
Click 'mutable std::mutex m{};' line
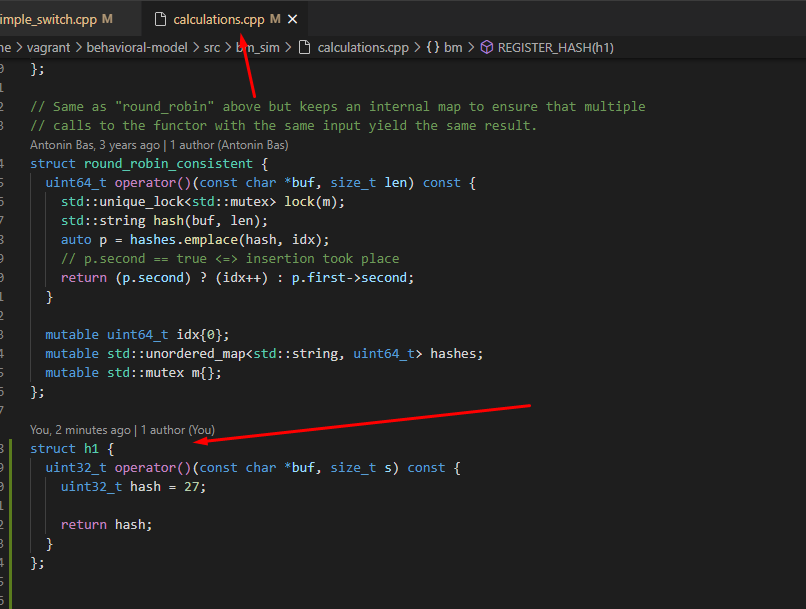point(133,373)
